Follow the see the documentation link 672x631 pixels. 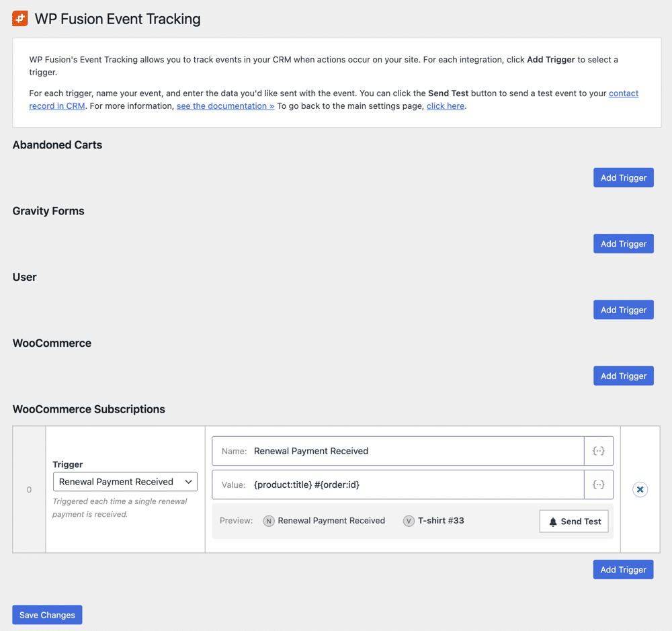pyautogui.click(x=225, y=106)
